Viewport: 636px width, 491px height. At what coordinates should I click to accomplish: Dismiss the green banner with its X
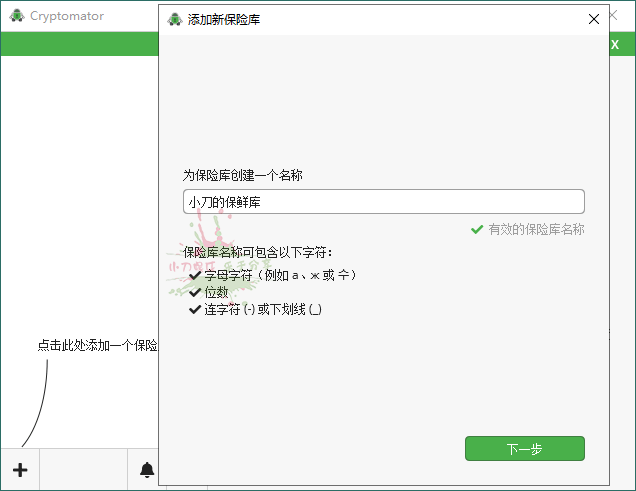(x=615, y=45)
